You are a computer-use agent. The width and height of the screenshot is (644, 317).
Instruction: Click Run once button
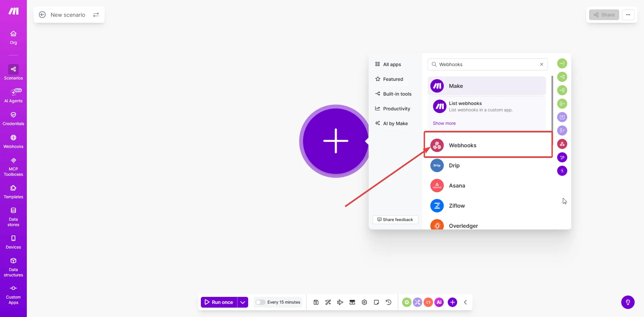pos(219,302)
